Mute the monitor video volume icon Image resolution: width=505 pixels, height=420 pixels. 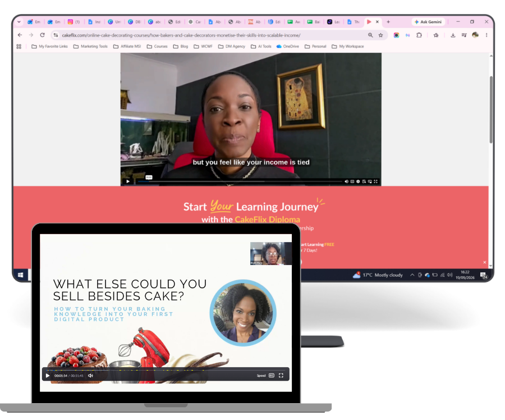347,181
